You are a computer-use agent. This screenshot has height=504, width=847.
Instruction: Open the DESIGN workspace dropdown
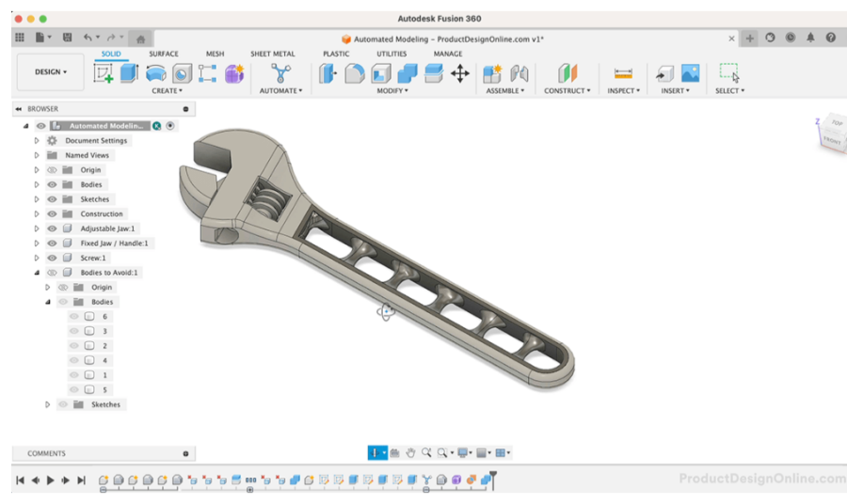51,71
